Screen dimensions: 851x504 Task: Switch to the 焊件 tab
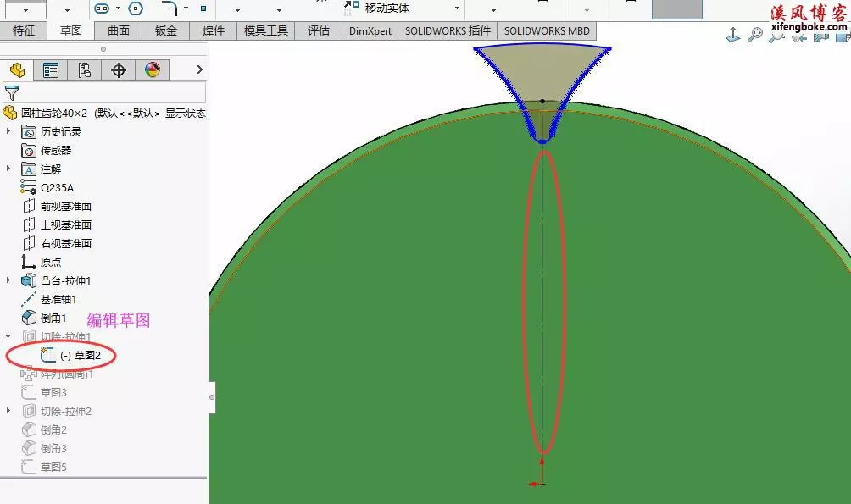coord(214,30)
